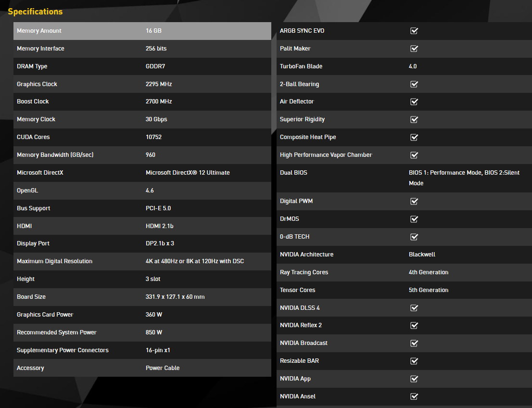
Task: Click the DrMOS checkmark icon
Action: 414,219
